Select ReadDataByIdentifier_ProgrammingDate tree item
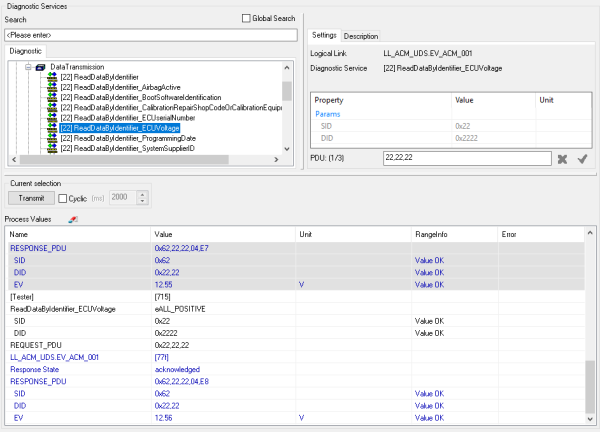 128,138
